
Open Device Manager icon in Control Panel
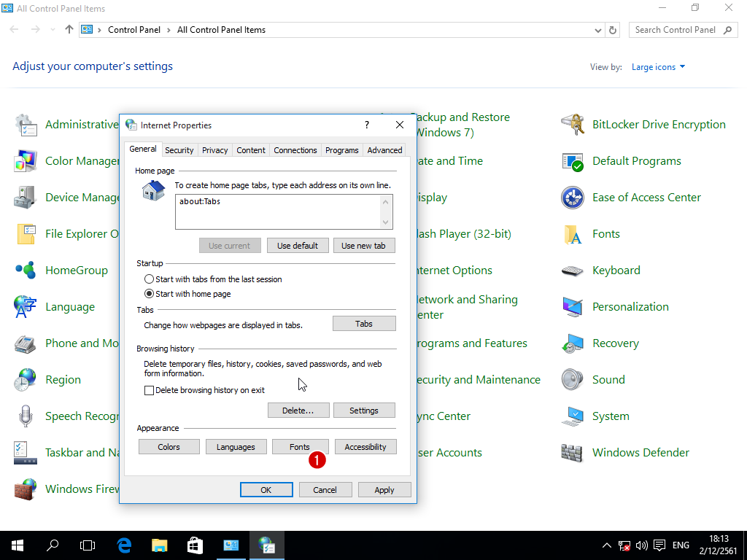point(26,198)
